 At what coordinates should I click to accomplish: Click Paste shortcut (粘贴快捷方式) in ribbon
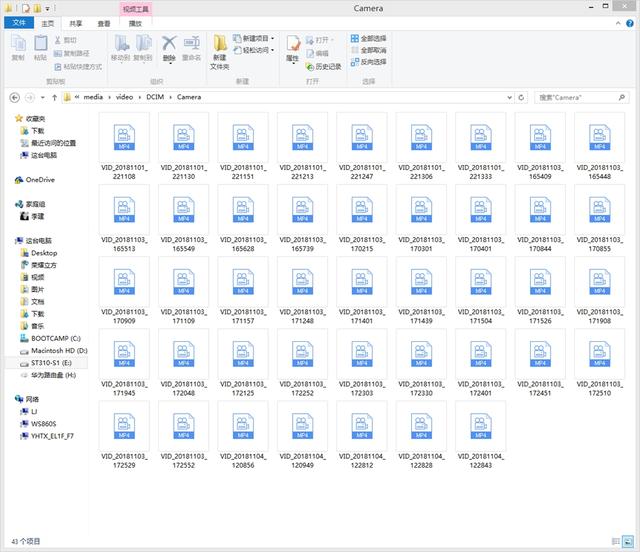click(x=78, y=67)
